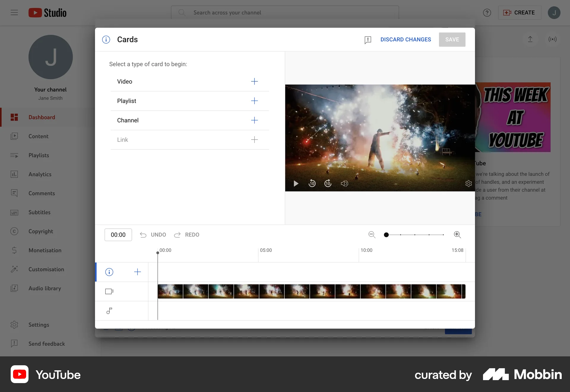Undo the last change
The image size is (570, 392).
(x=153, y=235)
